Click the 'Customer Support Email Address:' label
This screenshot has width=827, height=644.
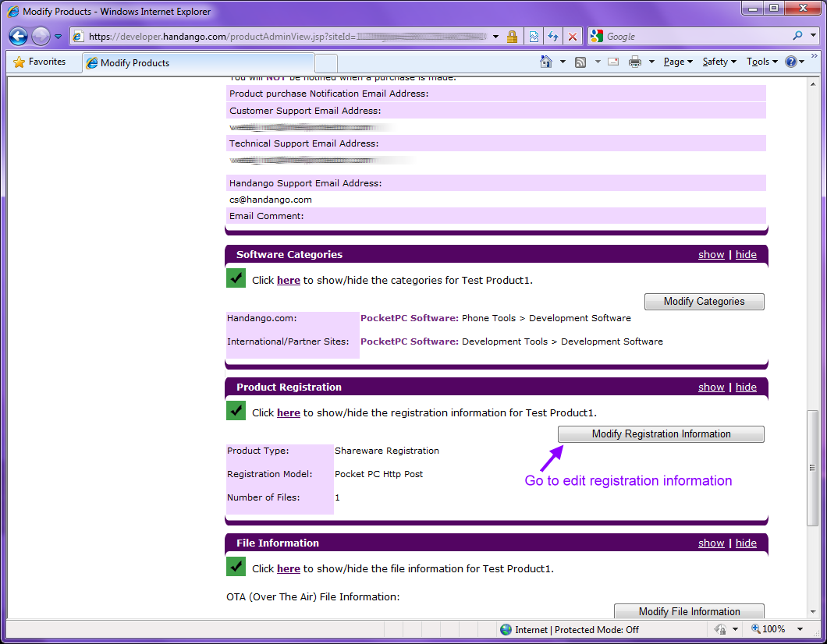(305, 111)
